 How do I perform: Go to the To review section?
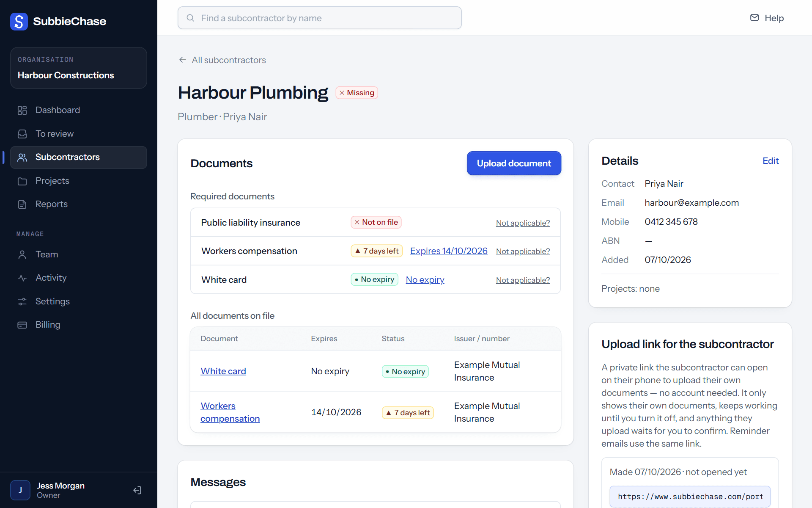click(79, 134)
